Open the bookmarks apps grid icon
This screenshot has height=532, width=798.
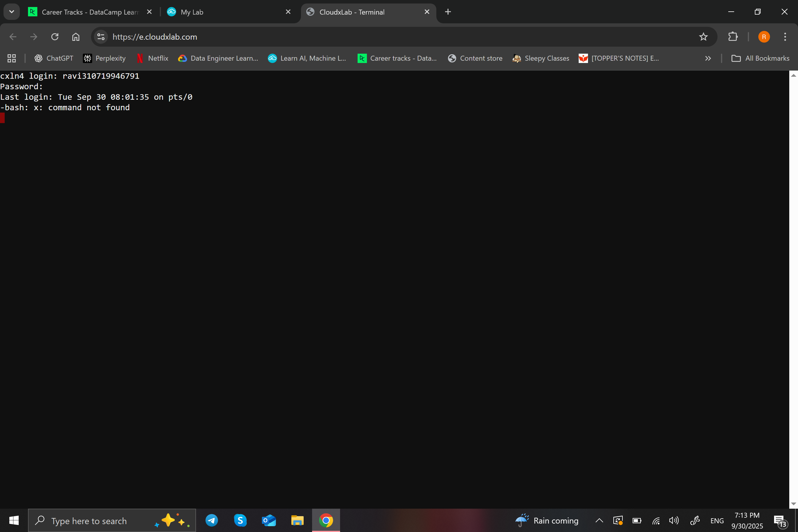click(x=12, y=58)
